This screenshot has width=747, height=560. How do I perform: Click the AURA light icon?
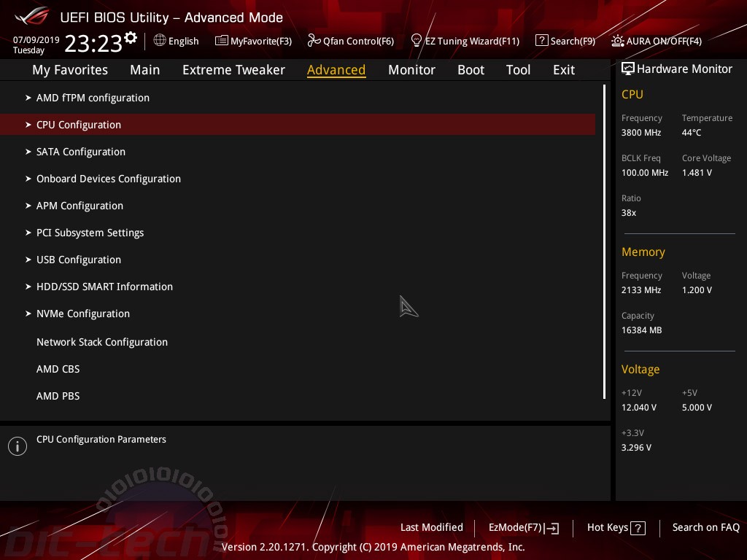(618, 41)
